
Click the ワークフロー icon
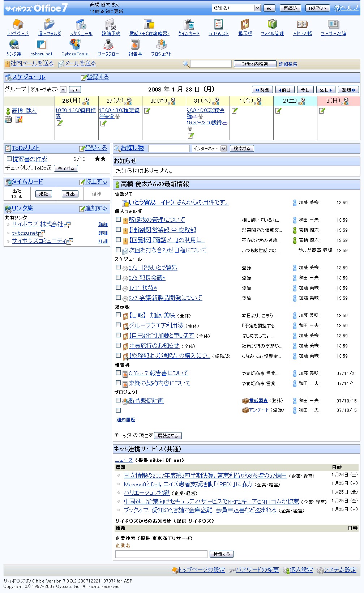pos(108,45)
